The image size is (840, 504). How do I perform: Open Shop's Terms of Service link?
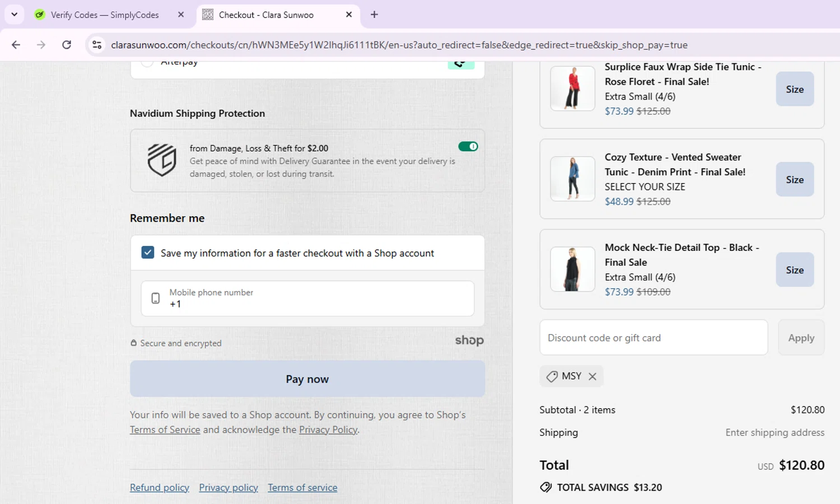point(165,430)
